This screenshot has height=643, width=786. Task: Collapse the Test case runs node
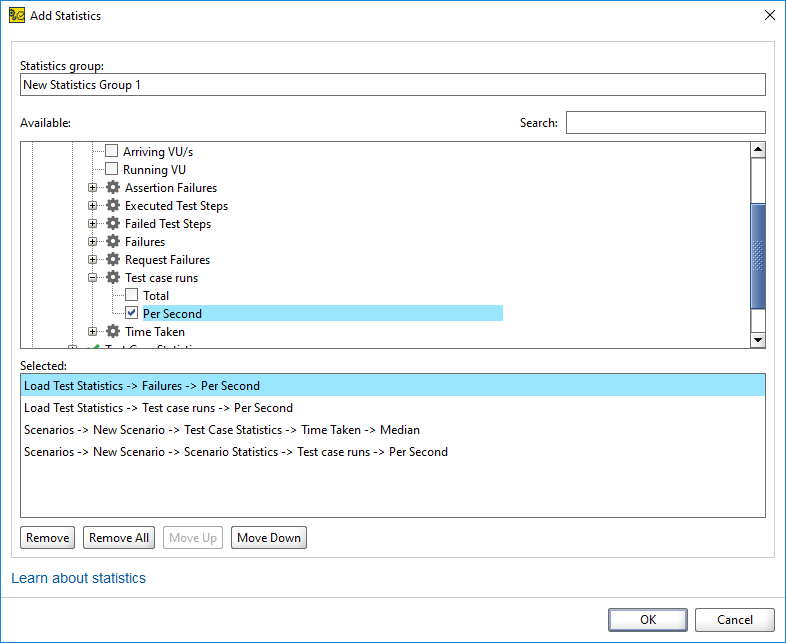coord(92,277)
